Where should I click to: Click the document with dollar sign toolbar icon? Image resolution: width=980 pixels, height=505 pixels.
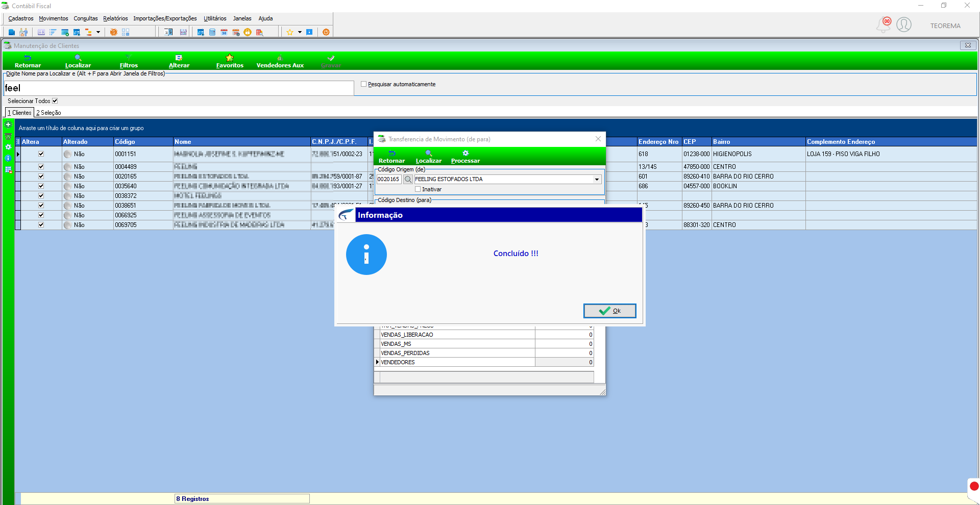[168, 32]
